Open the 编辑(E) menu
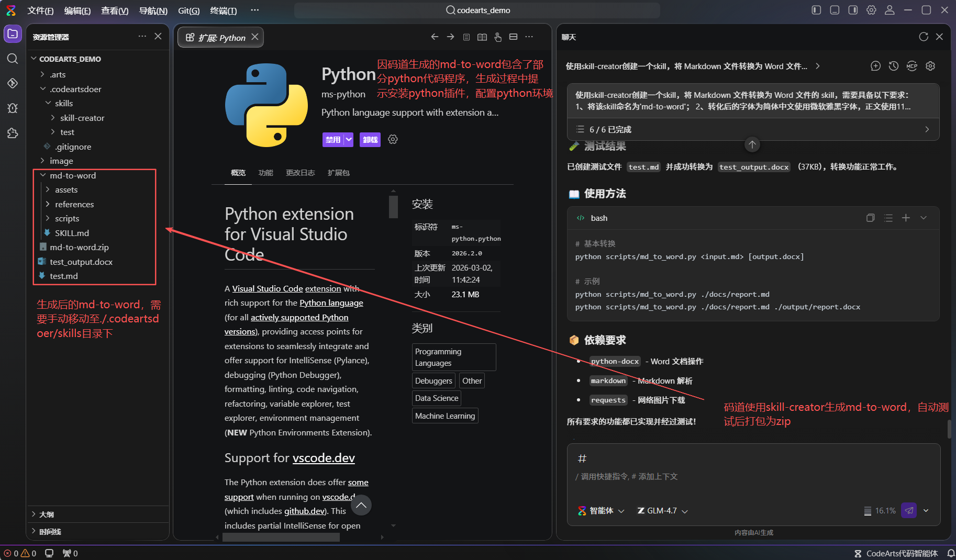The image size is (956, 560). click(x=77, y=10)
